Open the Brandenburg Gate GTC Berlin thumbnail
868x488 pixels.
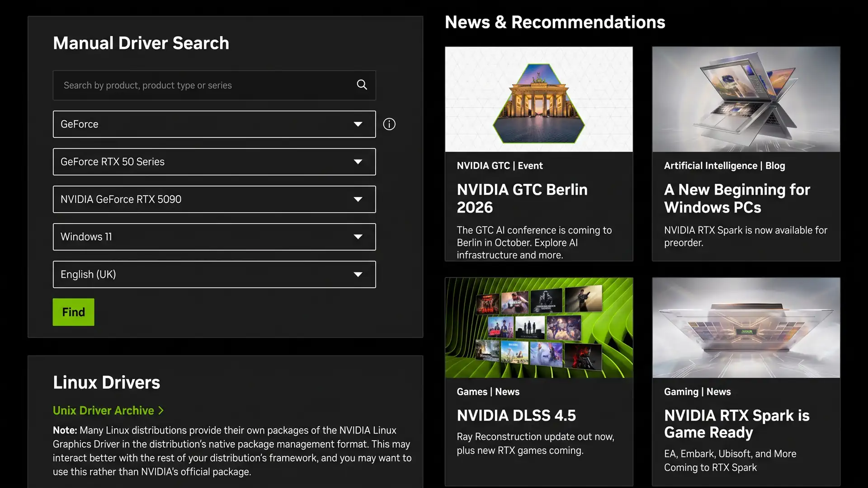click(539, 99)
